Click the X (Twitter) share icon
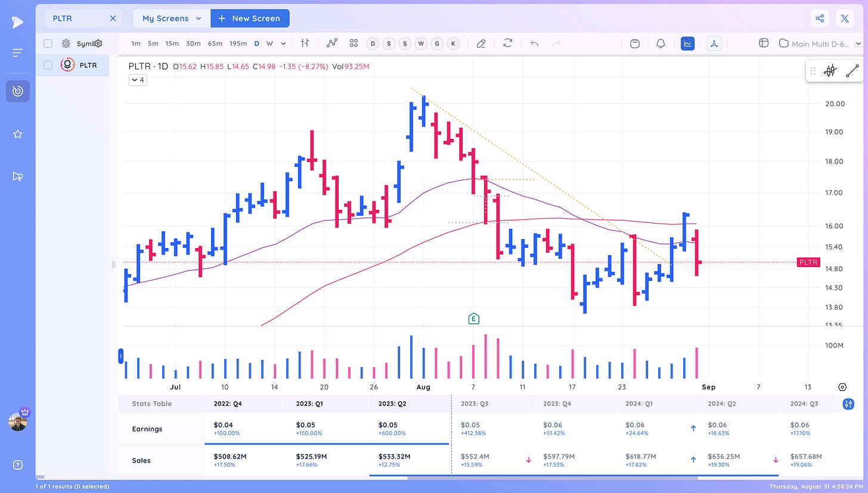Viewport: 868px width, 493px height. 845,18
